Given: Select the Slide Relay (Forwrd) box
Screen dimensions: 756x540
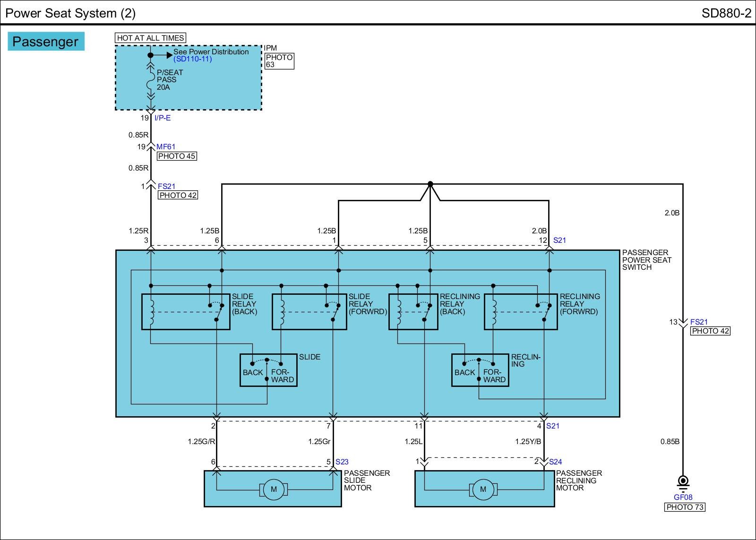Looking at the screenshot, I should [x=309, y=312].
